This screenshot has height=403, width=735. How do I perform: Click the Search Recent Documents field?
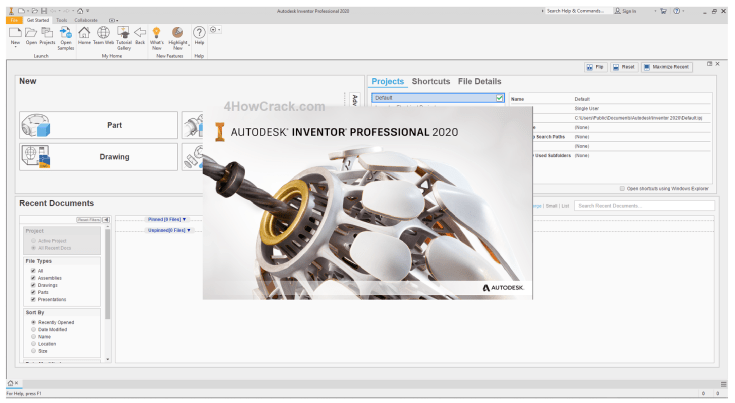coord(645,206)
